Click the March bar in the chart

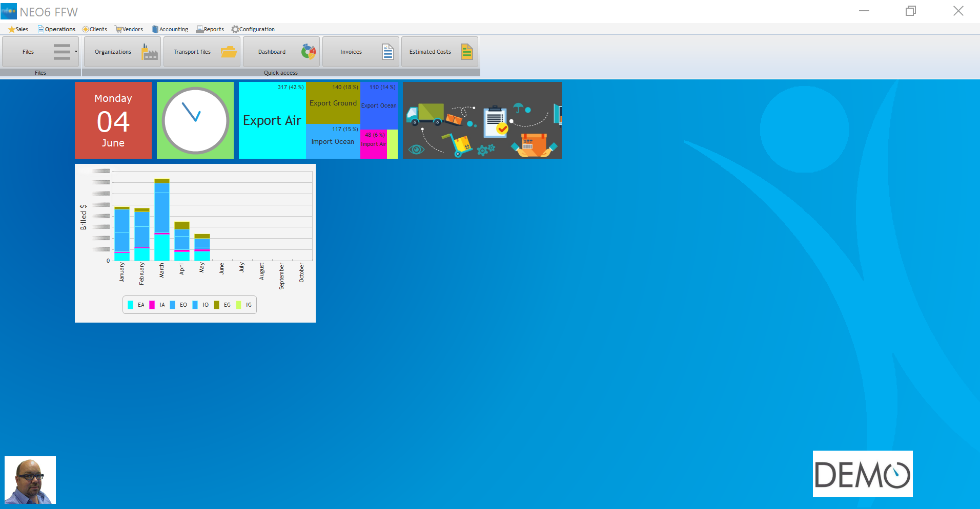coord(162,220)
